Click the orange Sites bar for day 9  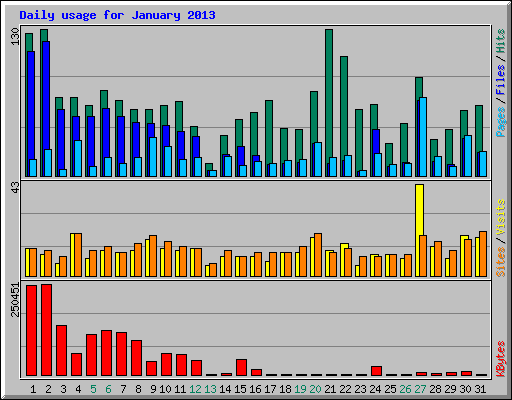pyautogui.click(x=153, y=256)
